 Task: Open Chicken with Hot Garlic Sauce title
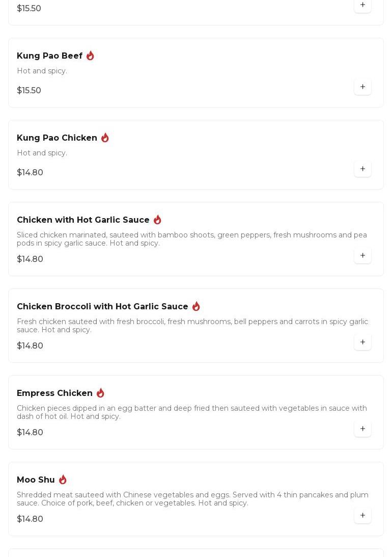pos(83,220)
